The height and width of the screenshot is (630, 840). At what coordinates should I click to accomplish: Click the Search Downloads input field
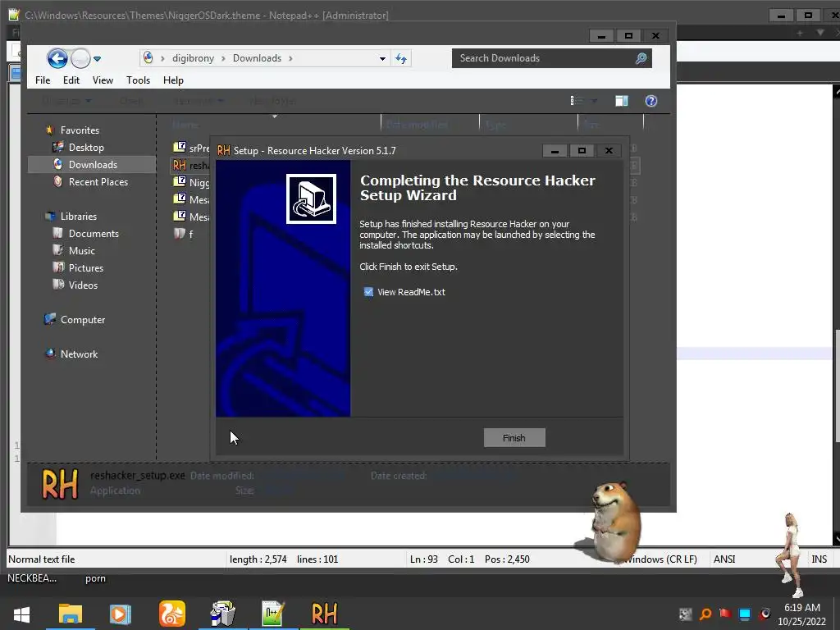coord(543,58)
